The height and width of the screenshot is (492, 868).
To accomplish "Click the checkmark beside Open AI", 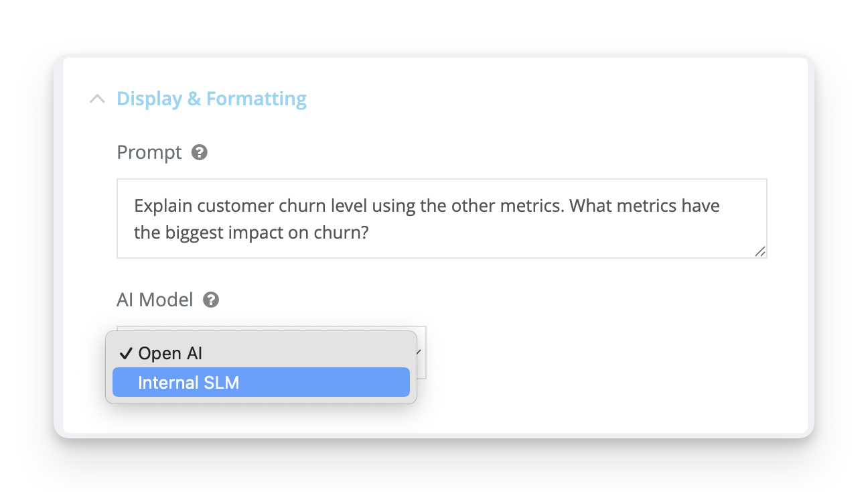I will pyautogui.click(x=125, y=353).
